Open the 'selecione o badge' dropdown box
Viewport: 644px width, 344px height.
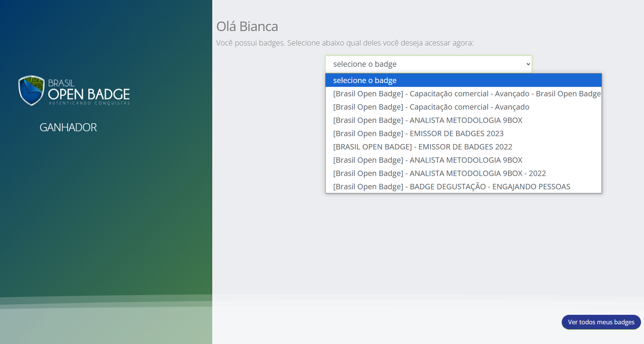coord(429,64)
